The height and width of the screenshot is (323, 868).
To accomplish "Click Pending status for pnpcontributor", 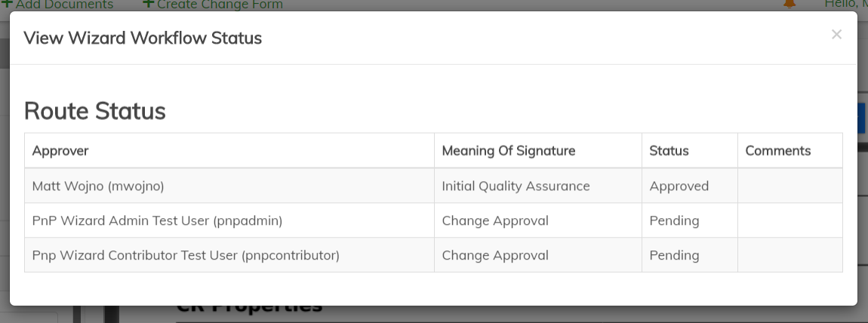I will pyautogui.click(x=674, y=255).
